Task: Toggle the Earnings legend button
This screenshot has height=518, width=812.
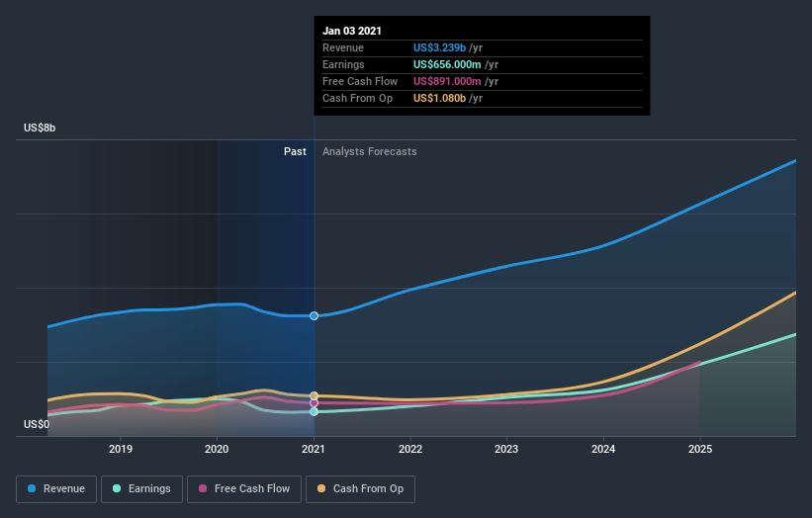Action: [x=141, y=489]
